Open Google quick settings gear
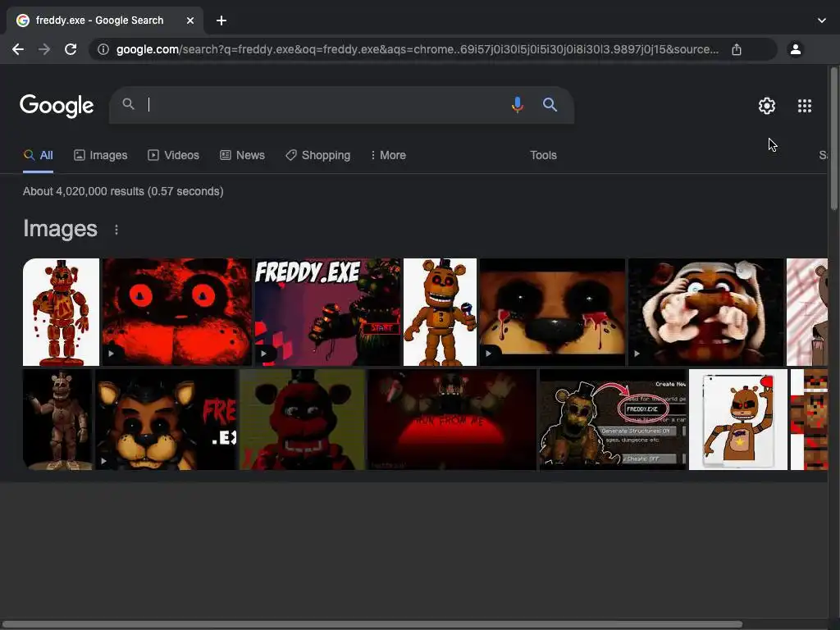The height and width of the screenshot is (630, 840). tap(767, 106)
